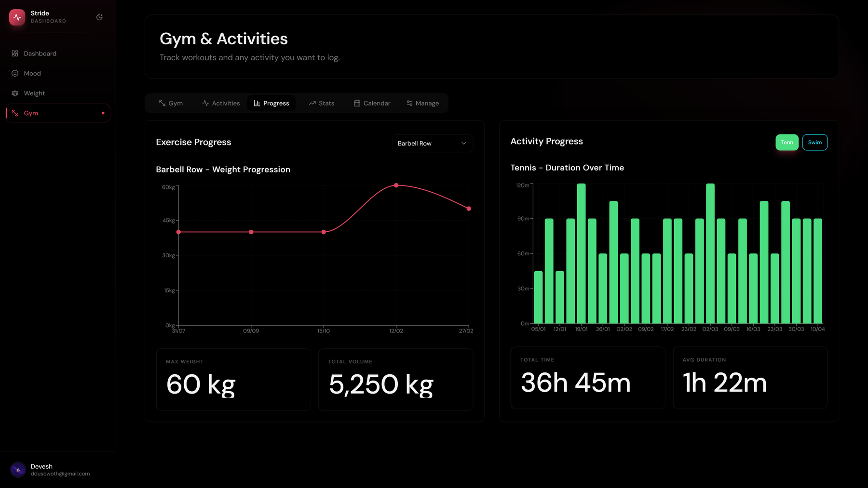Click the 19/01 tennis bar
This screenshot has width=868, height=488.
point(582,253)
